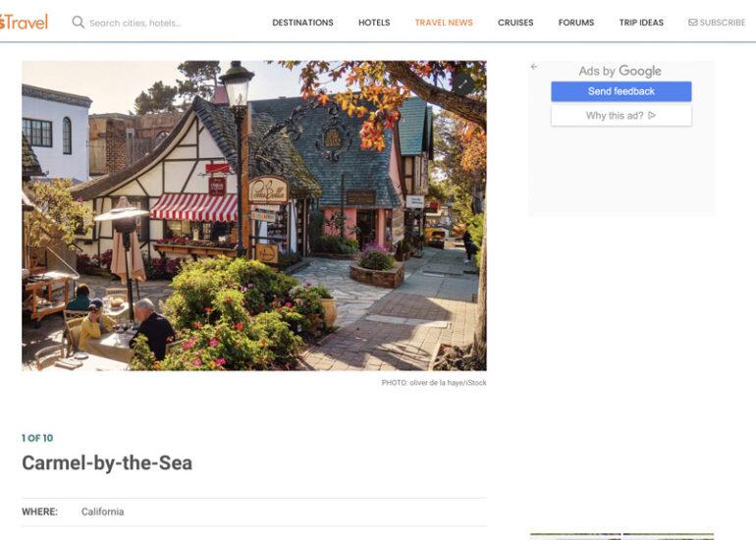
Task: Open Trip Ideas navigation item
Action: pyautogui.click(x=641, y=23)
